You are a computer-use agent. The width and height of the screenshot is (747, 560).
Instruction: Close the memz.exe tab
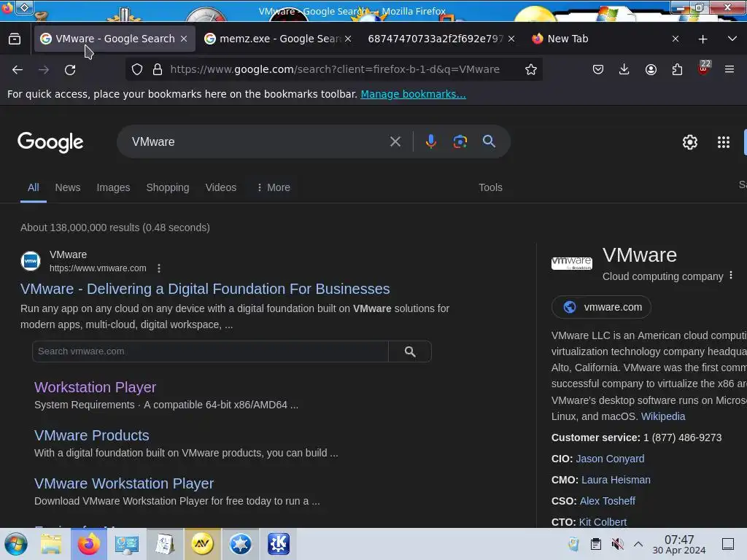click(348, 39)
